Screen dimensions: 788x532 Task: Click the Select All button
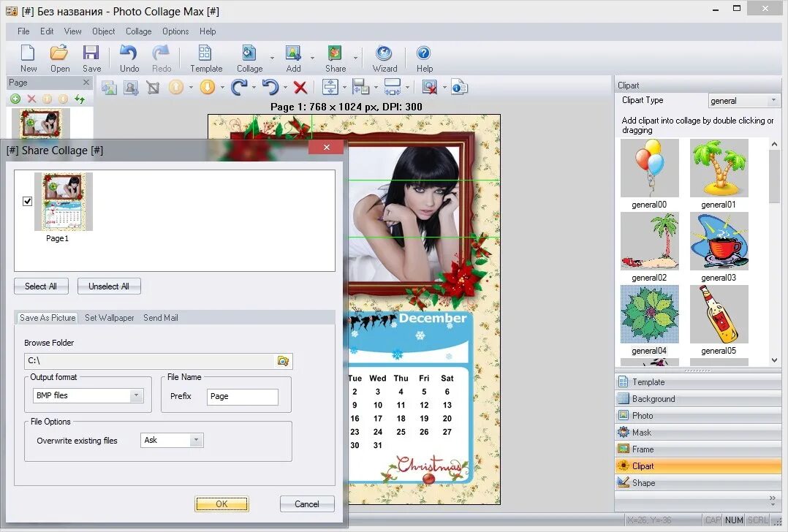pos(41,286)
